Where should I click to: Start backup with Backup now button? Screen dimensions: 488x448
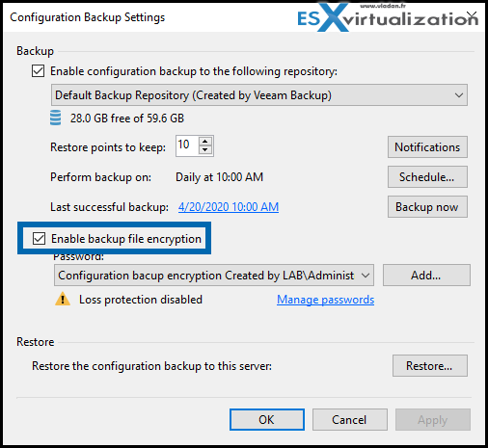pos(427,207)
